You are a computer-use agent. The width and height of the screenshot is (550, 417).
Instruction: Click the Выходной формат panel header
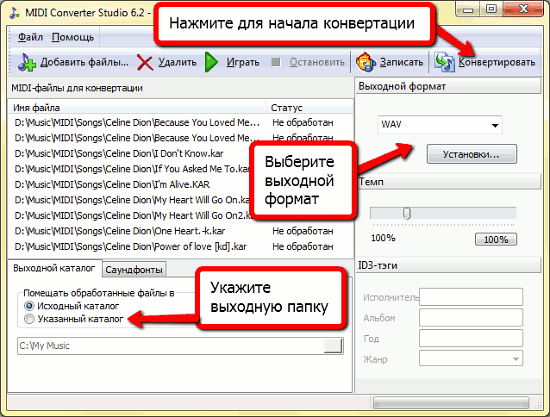click(449, 86)
